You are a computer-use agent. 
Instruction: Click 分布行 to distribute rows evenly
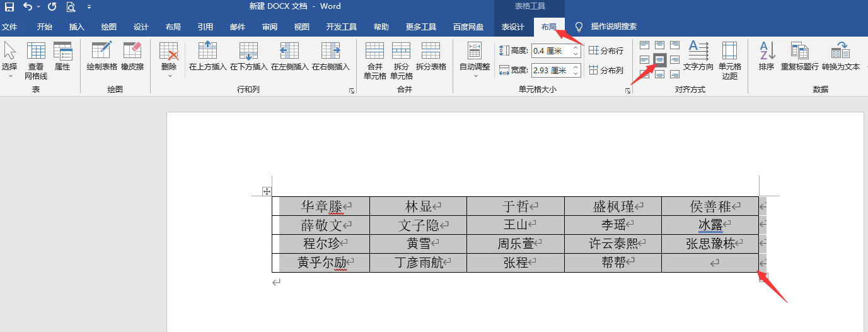coord(606,50)
